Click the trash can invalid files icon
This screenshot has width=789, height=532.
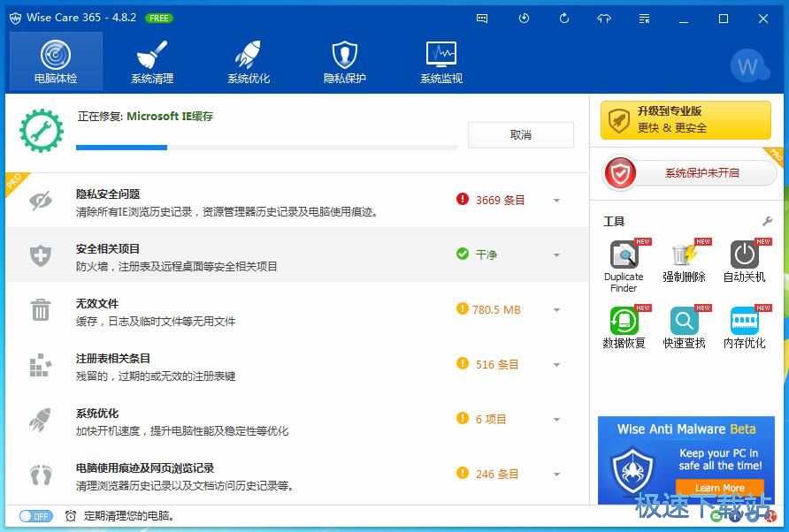click(41, 310)
